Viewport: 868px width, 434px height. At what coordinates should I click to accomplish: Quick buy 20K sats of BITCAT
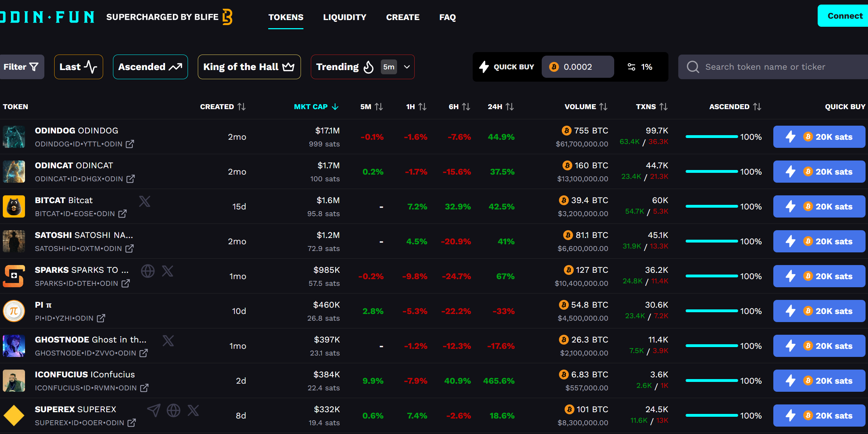click(x=819, y=206)
